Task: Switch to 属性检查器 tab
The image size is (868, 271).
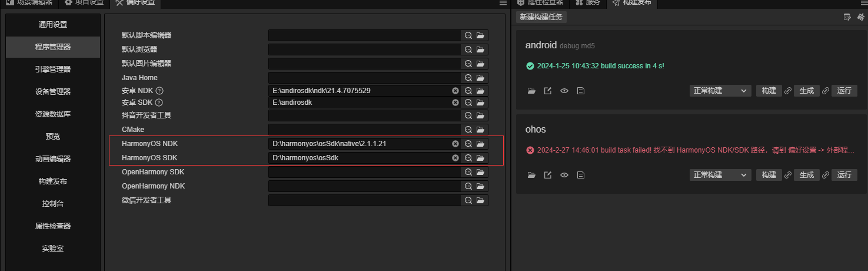Action: coord(541,3)
